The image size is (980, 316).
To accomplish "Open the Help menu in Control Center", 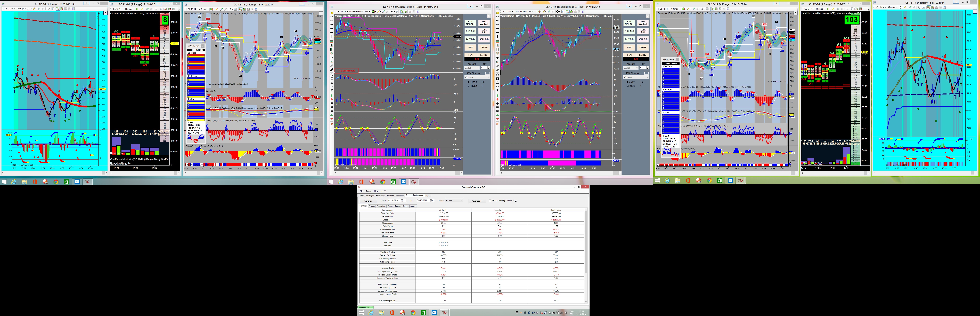I will (376, 191).
